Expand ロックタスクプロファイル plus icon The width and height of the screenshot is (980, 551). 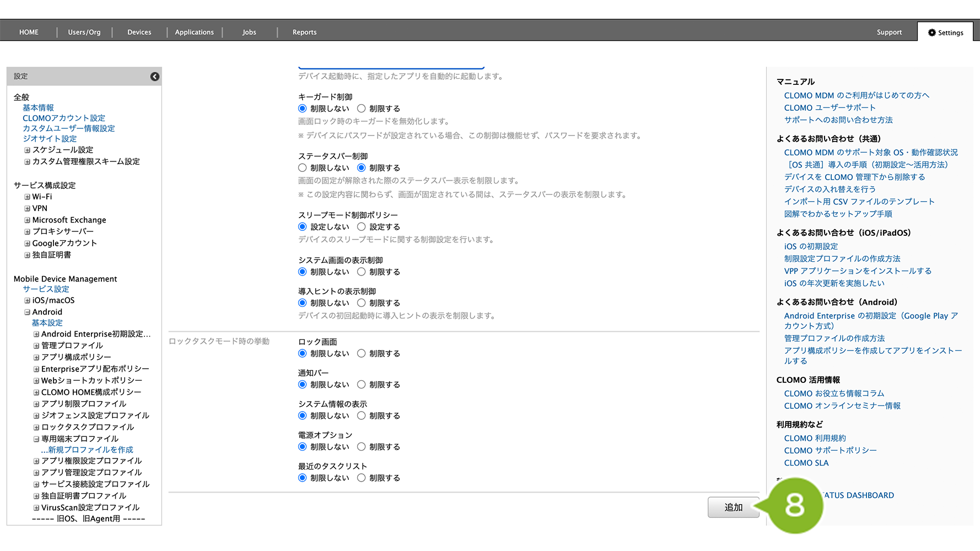(36, 427)
